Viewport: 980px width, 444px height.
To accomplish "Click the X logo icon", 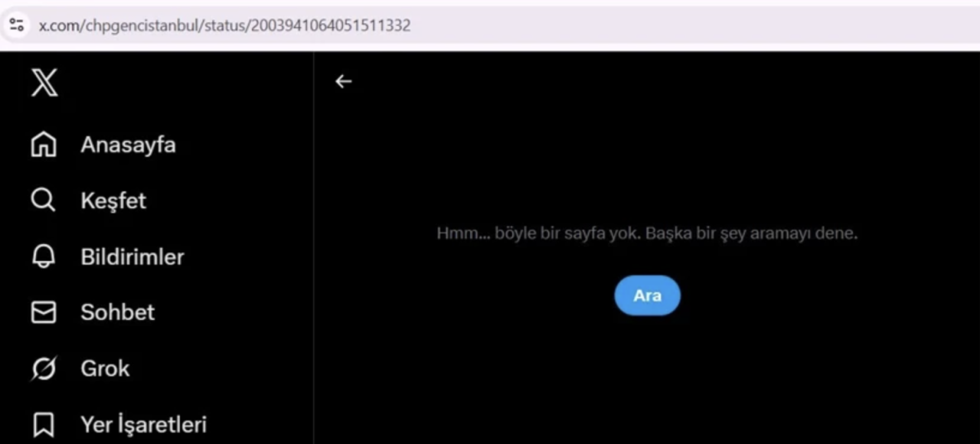I will [x=44, y=83].
